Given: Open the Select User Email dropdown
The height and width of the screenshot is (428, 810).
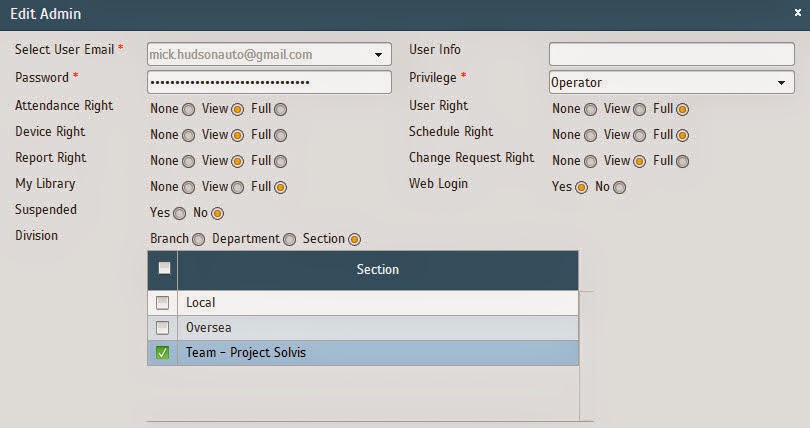Looking at the screenshot, I should [379, 55].
